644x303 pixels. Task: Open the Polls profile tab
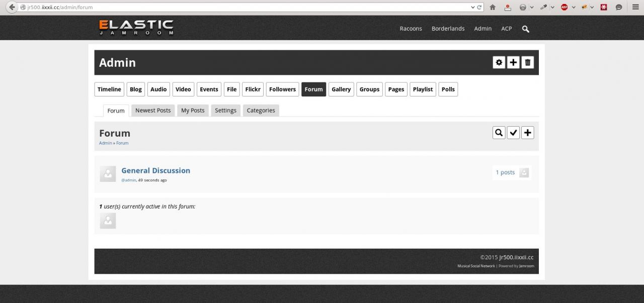tap(448, 89)
